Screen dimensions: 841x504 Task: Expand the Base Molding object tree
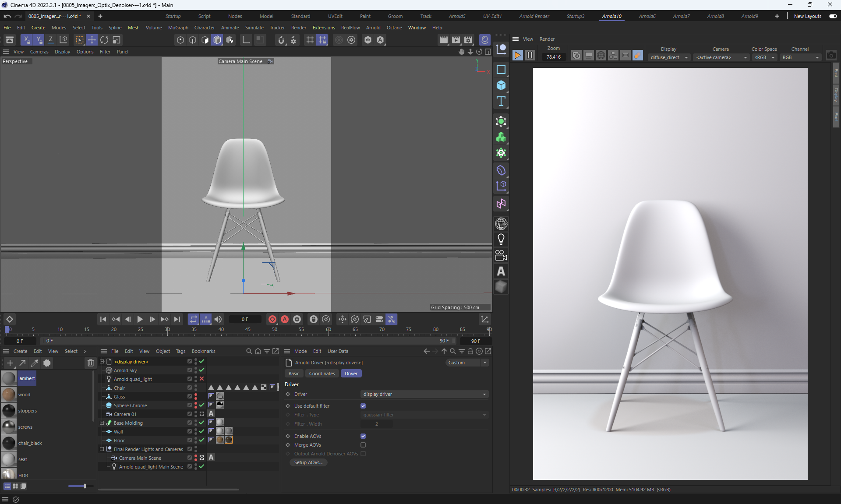(102, 423)
